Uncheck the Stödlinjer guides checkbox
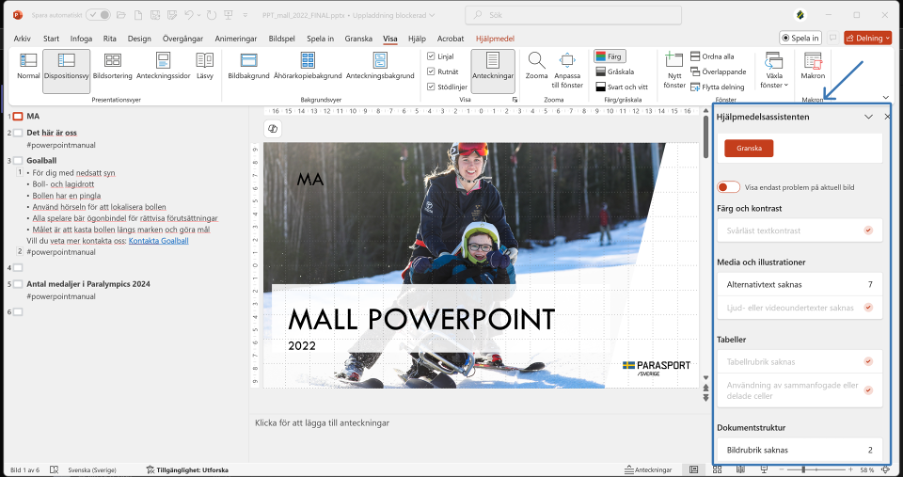904x478 pixels. (x=431, y=86)
